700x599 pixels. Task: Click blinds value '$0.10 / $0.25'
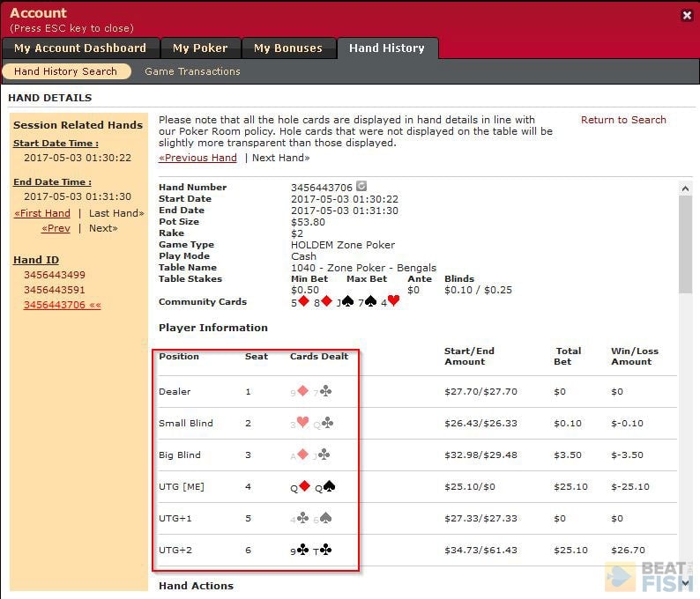478,290
